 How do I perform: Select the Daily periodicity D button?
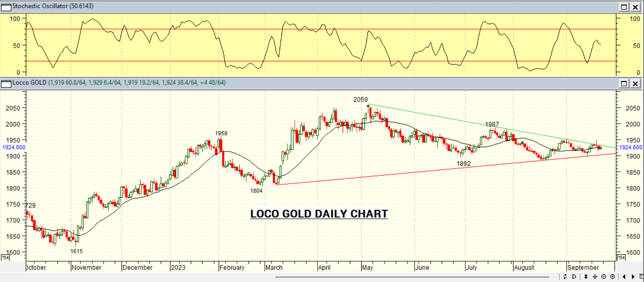[x=574, y=276]
